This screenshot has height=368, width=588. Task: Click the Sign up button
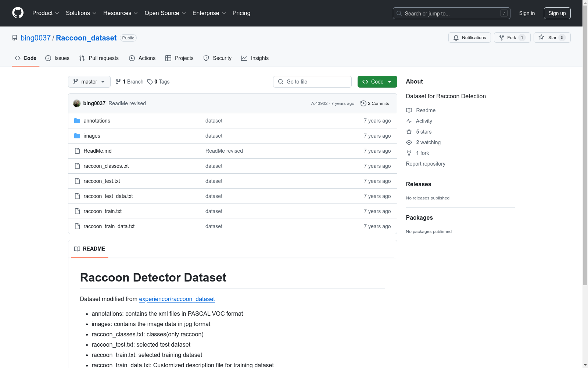[557, 13]
